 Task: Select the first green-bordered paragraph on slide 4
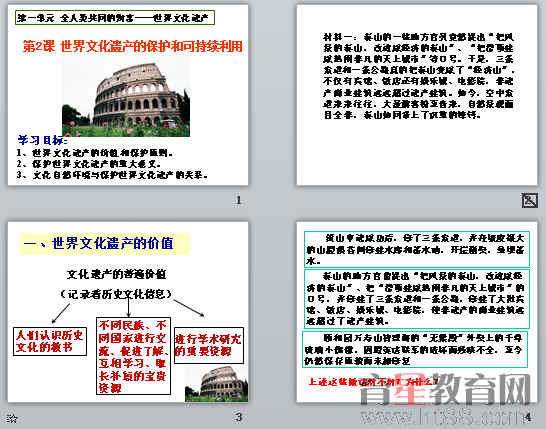(x=417, y=249)
